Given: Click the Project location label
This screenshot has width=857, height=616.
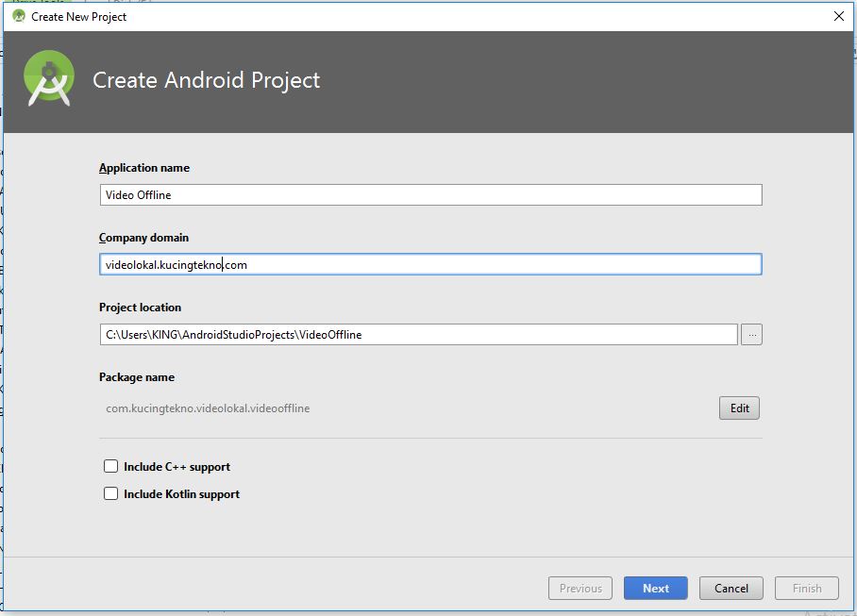Looking at the screenshot, I should (140, 308).
